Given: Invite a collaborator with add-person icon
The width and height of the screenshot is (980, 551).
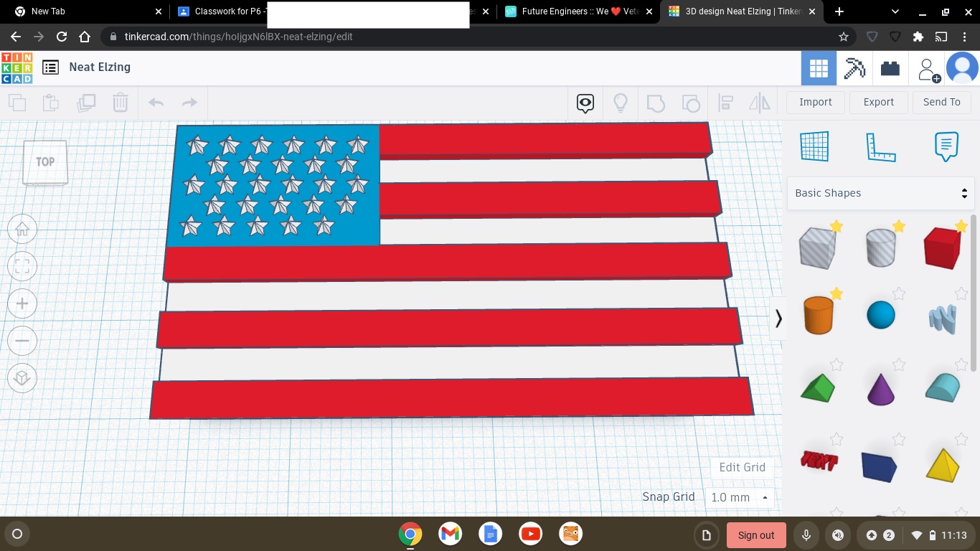Looking at the screenshot, I should coord(928,70).
